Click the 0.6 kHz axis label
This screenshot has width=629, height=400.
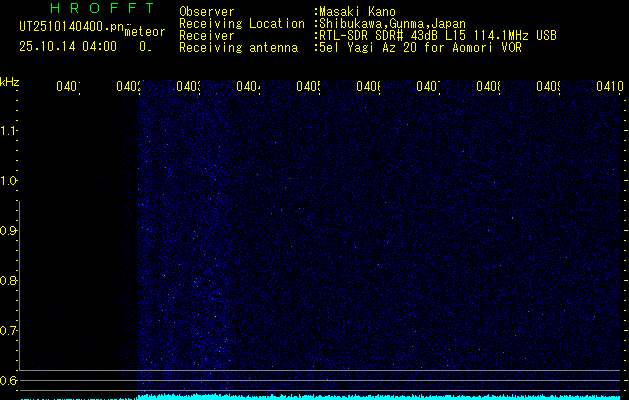pos(8,380)
